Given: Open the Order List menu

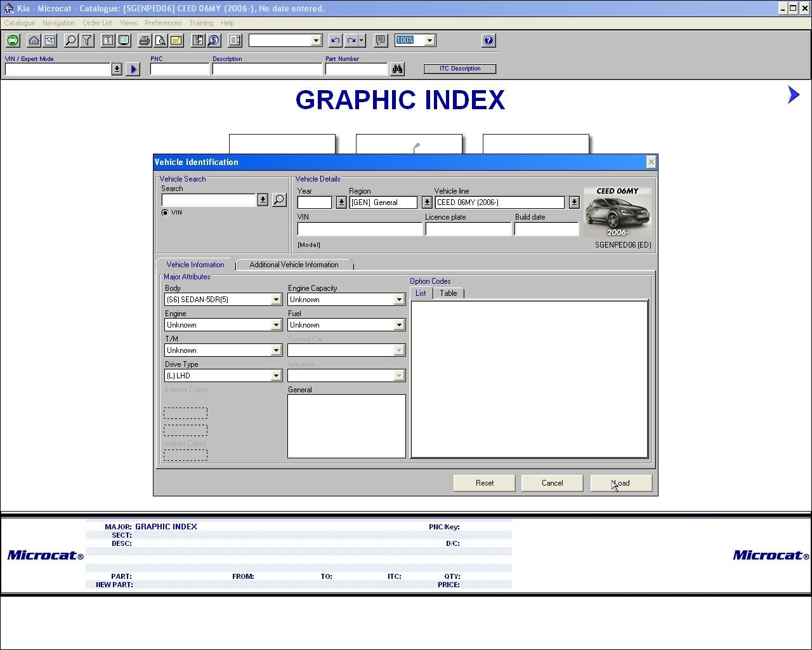Looking at the screenshot, I should tap(97, 23).
